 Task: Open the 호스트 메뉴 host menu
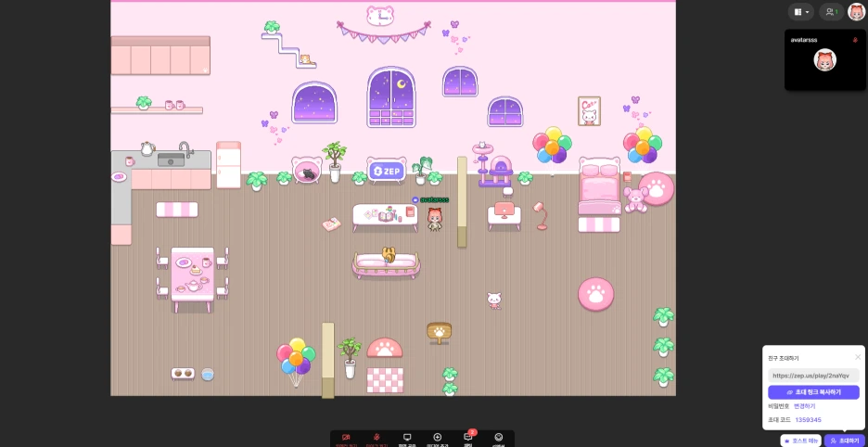pyautogui.click(x=800, y=441)
